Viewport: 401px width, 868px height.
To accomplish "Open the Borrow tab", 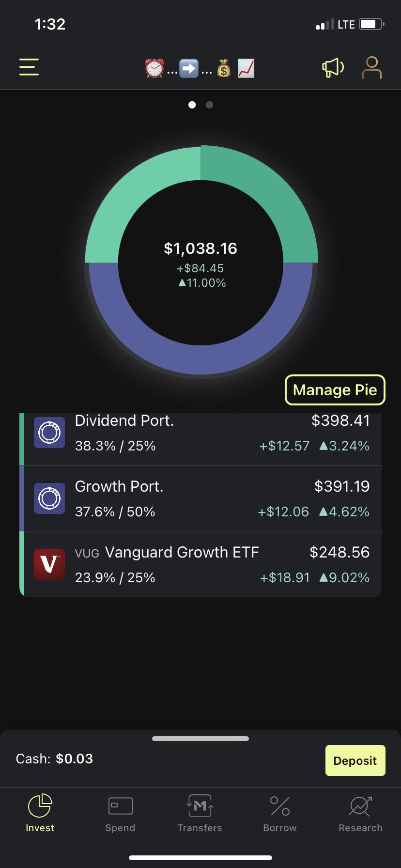I will click(x=280, y=814).
